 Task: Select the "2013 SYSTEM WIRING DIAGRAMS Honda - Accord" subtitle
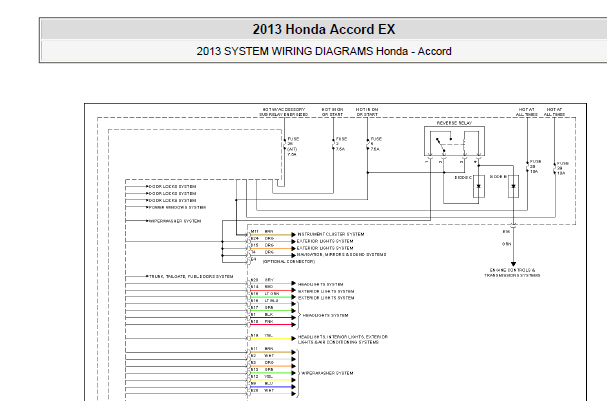pyautogui.click(x=324, y=51)
